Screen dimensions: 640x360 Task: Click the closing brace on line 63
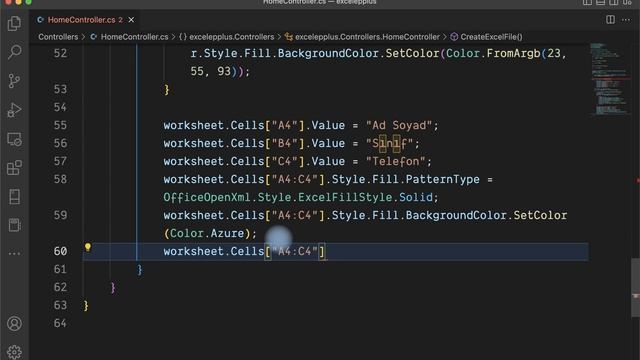(x=86, y=305)
